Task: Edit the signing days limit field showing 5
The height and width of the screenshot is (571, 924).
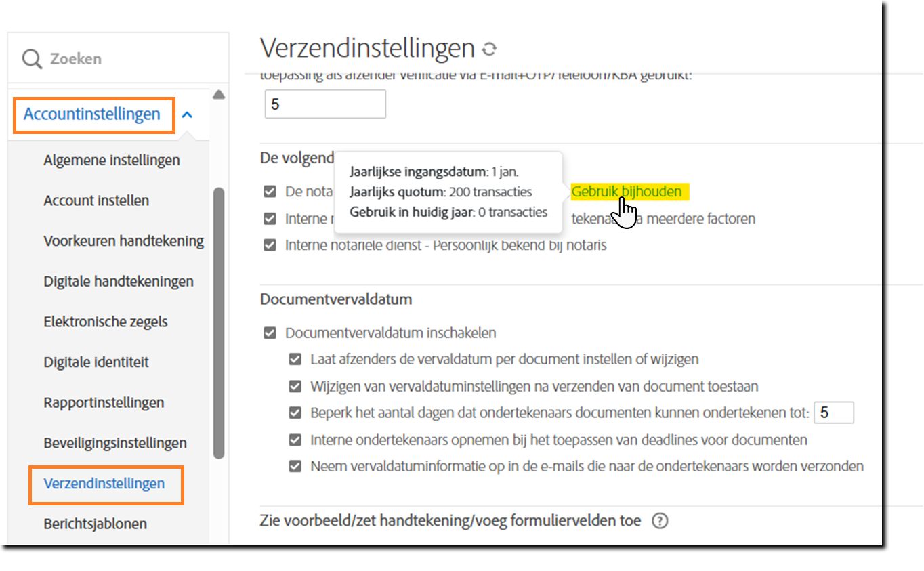Action: pyautogui.click(x=833, y=413)
